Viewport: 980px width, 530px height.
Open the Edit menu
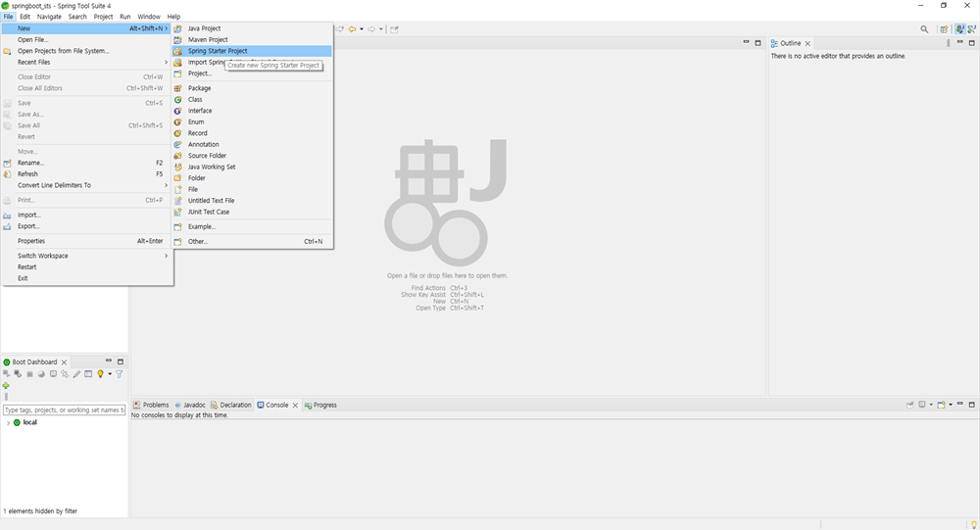[25, 17]
